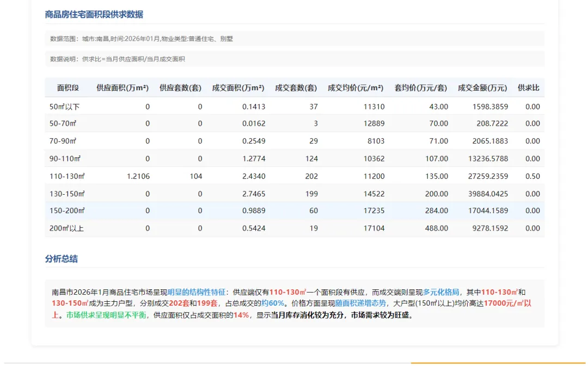Viewport: 588px width, 366px height.
Task: Click the 面积段 column header
Action: point(68,88)
